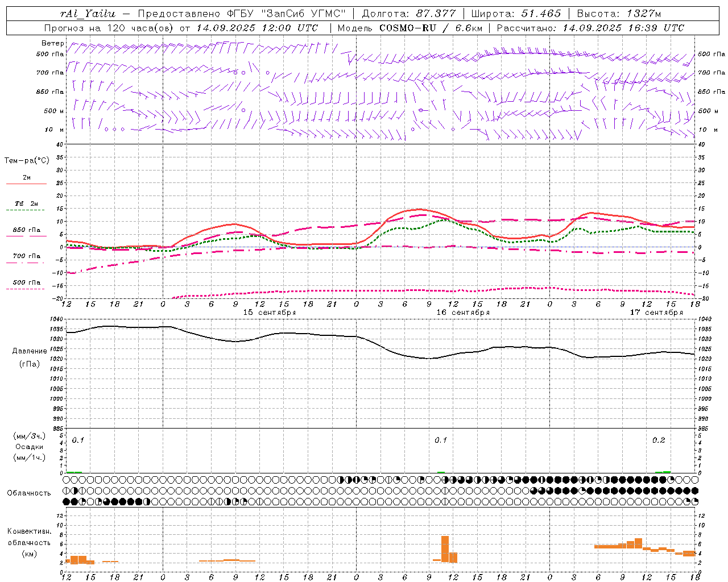Click the Высота: 1327м header value

(619, 14)
